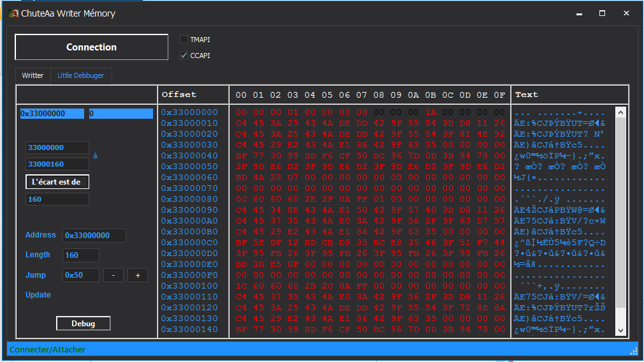Maximize the ChuteAa Writer Mémory window
Image resolution: width=644 pixels, height=362 pixels.
point(602,13)
